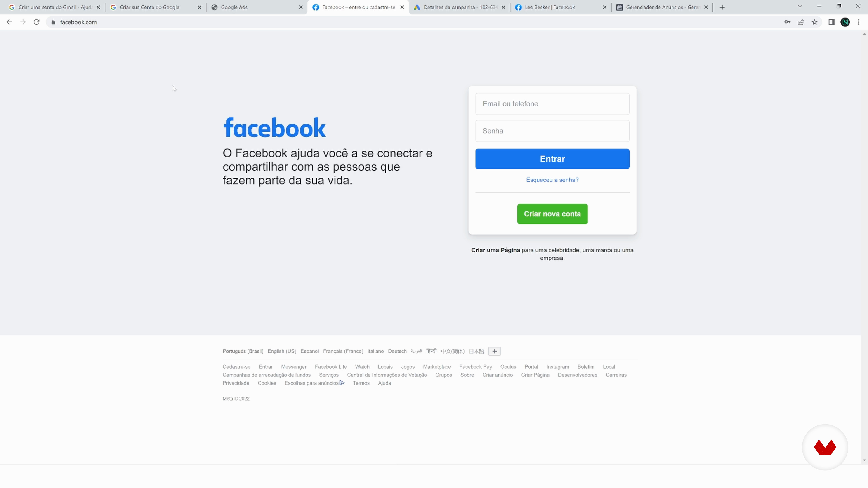Open the browser side panel icon
The width and height of the screenshot is (868, 488).
[831, 22]
